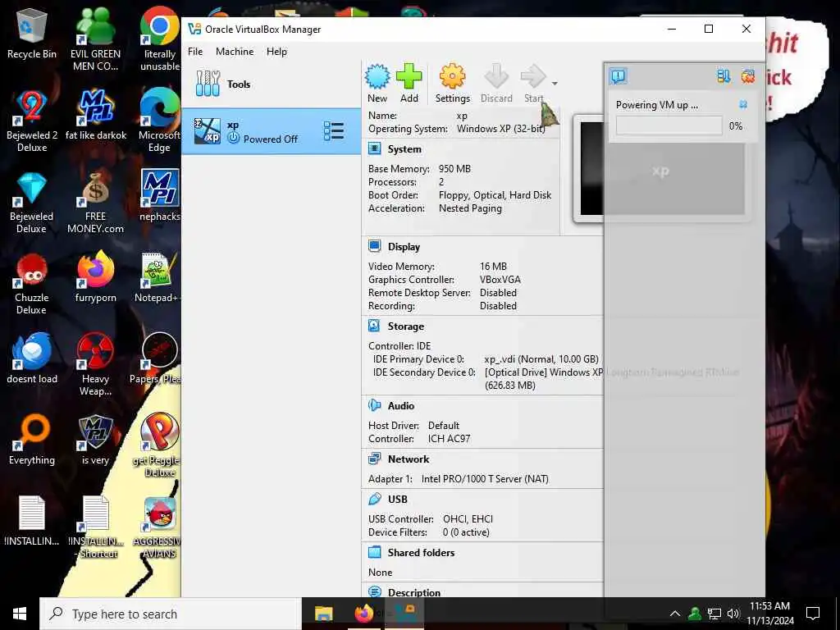Screen dimensions: 840x630
Task: Open the xp machine tools list menu
Action: coord(334,130)
